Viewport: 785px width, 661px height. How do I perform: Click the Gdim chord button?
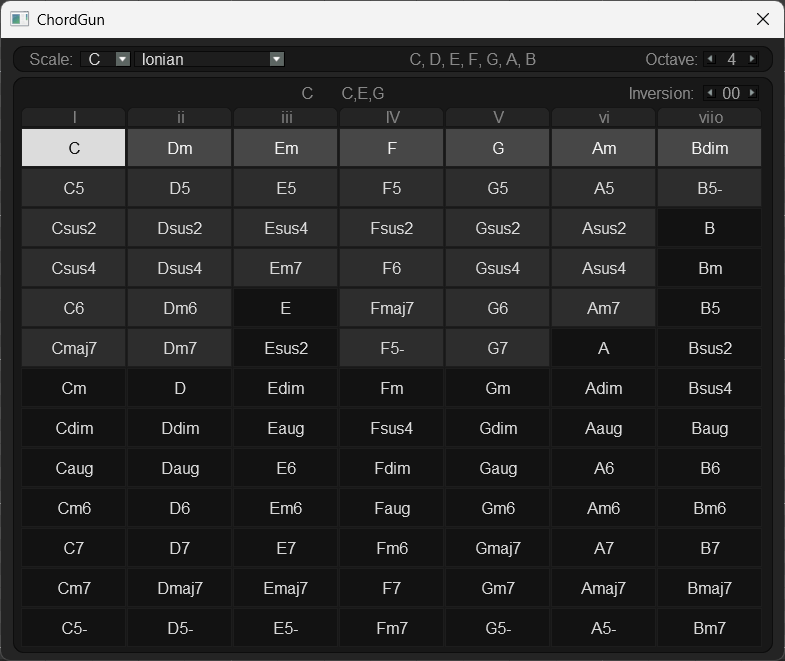click(497, 428)
